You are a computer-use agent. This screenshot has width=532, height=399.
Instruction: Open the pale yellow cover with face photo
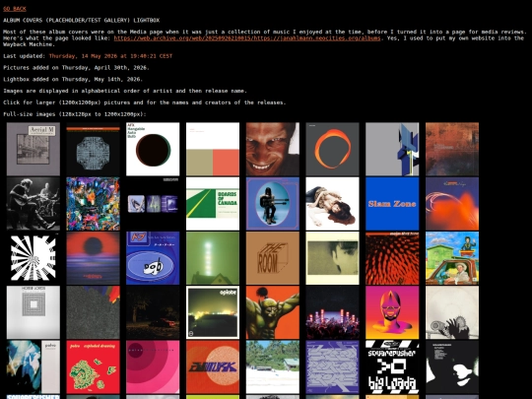333,258
